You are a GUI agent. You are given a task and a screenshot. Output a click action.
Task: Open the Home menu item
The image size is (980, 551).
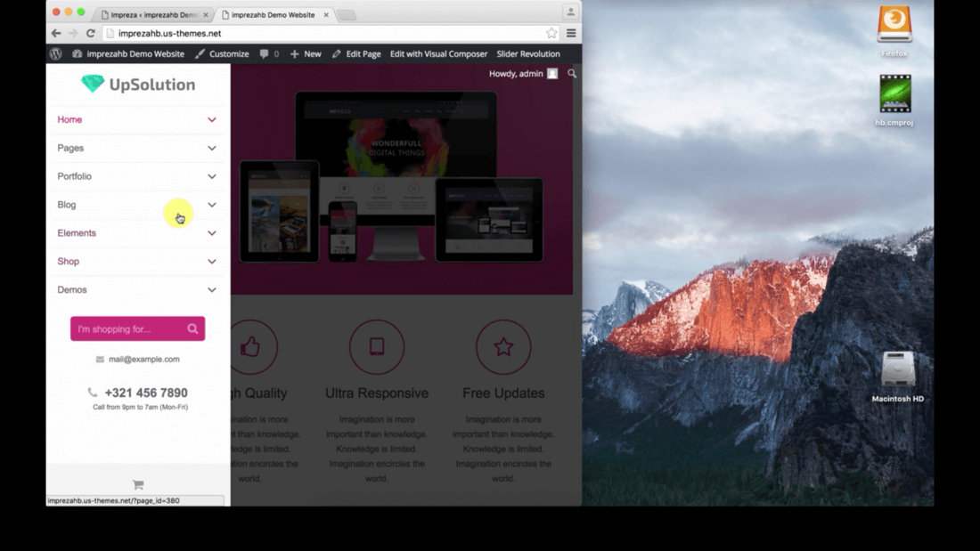click(x=69, y=119)
